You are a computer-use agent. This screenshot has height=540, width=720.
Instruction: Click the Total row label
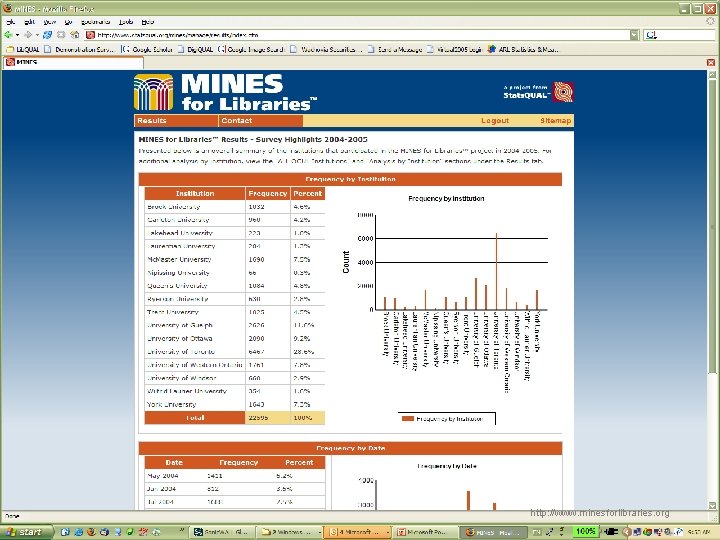pyautogui.click(x=195, y=418)
